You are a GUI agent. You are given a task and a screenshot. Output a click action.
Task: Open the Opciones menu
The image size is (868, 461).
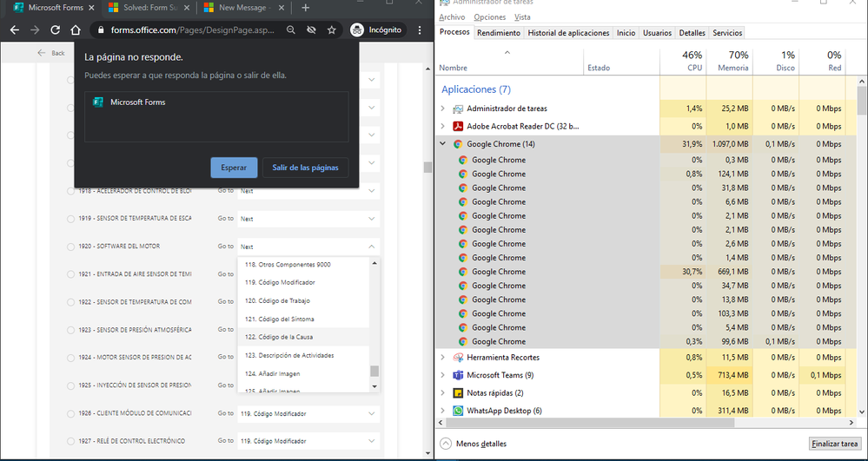pos(490,17)
